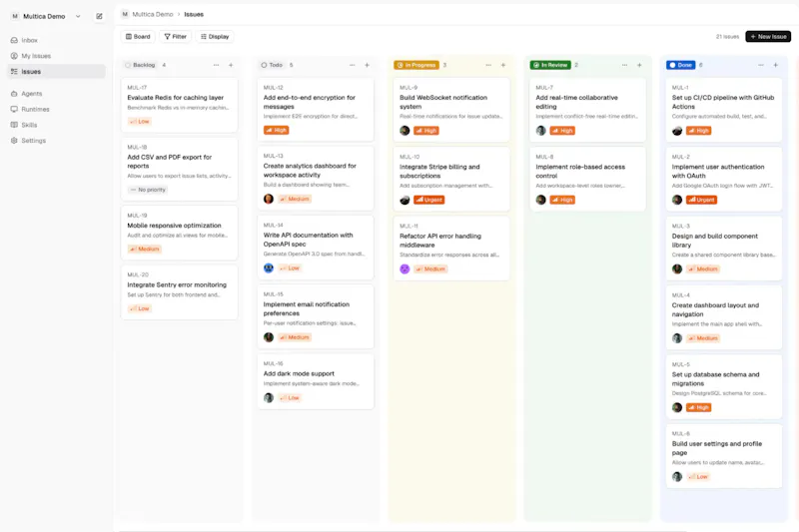Click the Urgent priority tag on MUL-10
Screen dimensions: 799x532
429,200
